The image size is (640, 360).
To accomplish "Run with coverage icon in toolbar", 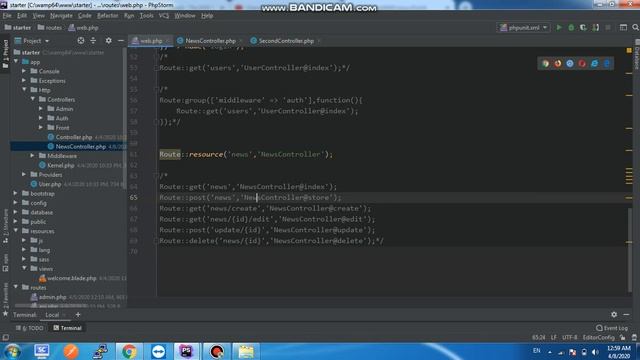I will [x=583, y=27].
